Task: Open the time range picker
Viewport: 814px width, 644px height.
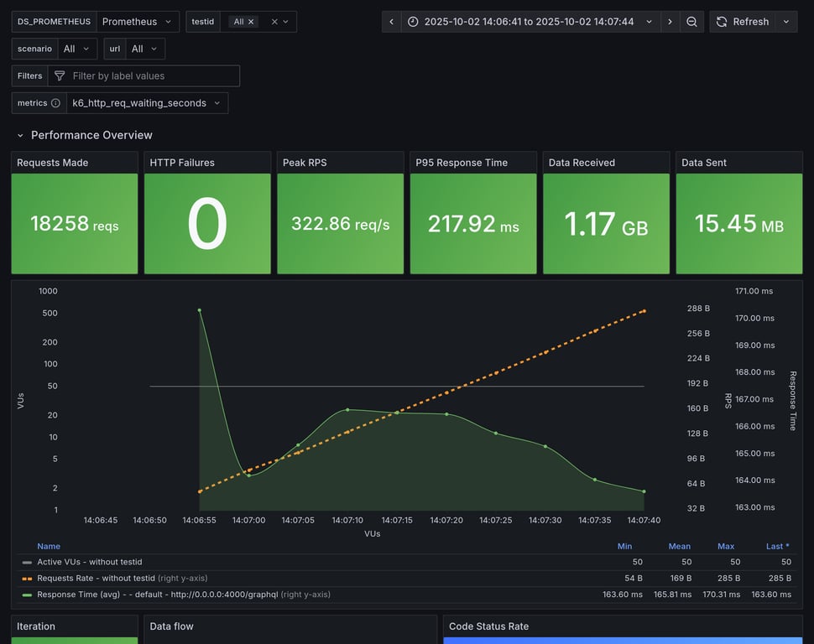Action: click(x=530, y=22)
